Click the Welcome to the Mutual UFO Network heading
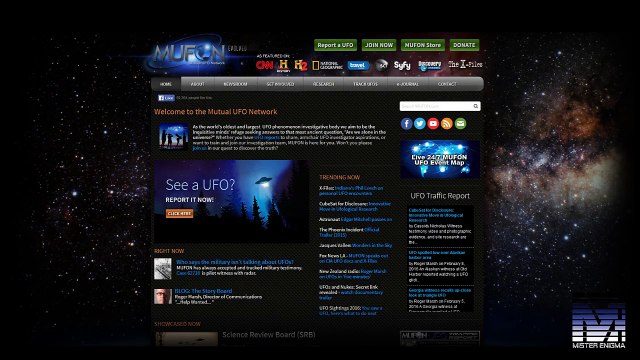 click(216, 111)
